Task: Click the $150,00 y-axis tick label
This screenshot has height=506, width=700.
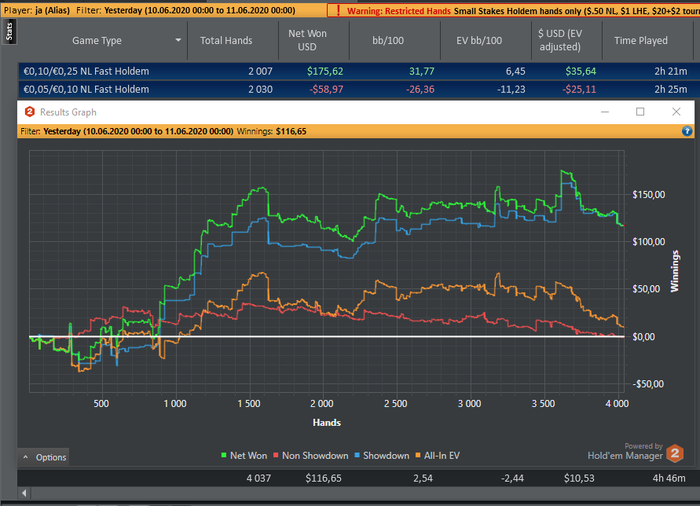Action: pos(649,195)
